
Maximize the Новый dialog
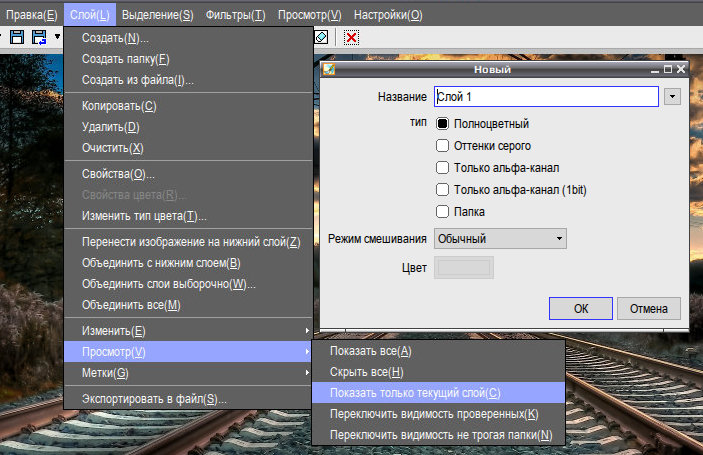click(668, 69)
